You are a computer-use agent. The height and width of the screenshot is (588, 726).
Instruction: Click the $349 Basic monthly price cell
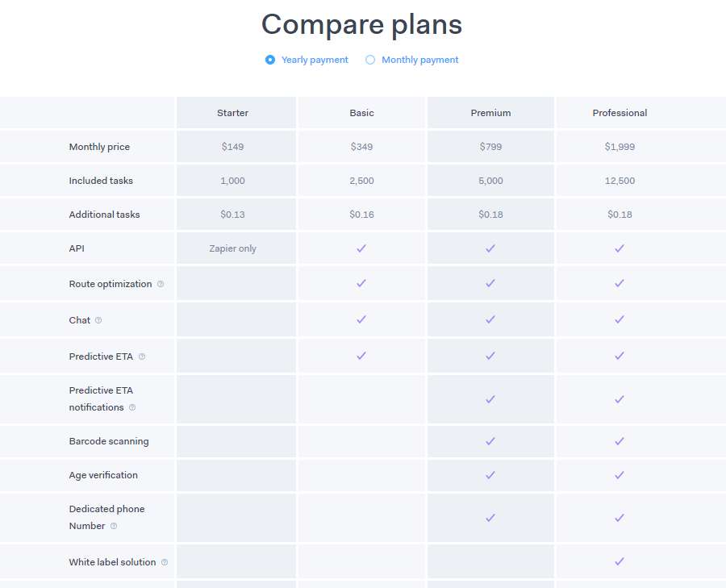point(361,147)
